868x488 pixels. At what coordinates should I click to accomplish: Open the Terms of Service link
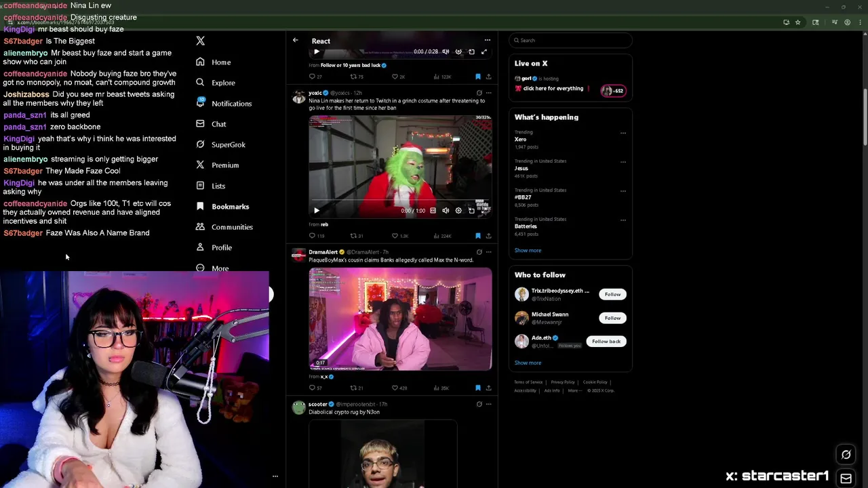click(x=528, y=382)
